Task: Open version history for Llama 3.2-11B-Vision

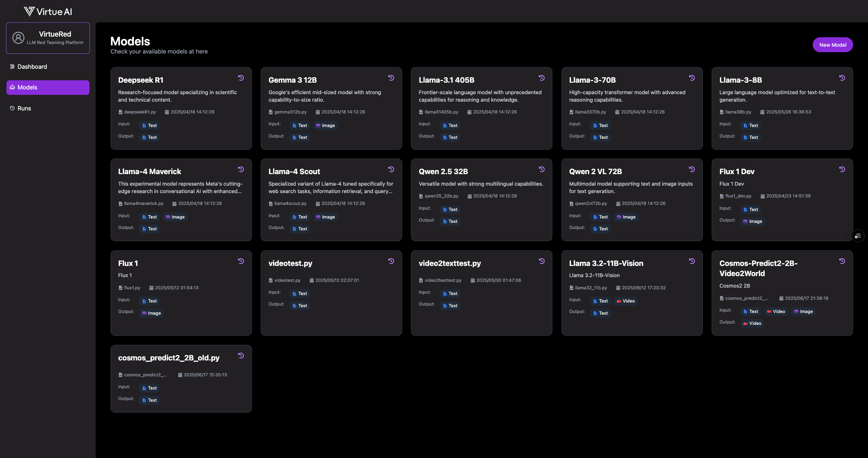Action: pos(692,261)
